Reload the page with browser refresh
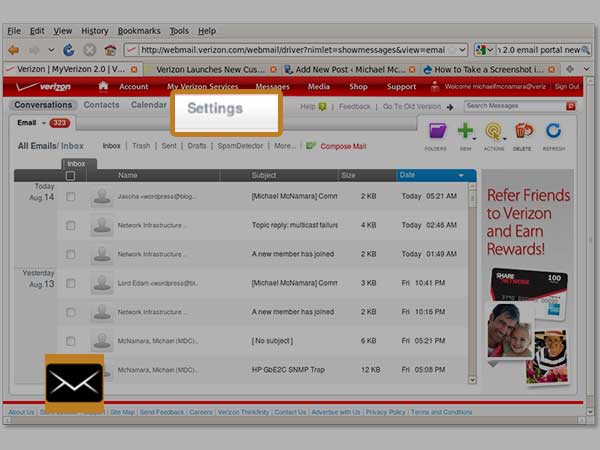This screenshot has height=450, width=600. click(x=68, y=50)
